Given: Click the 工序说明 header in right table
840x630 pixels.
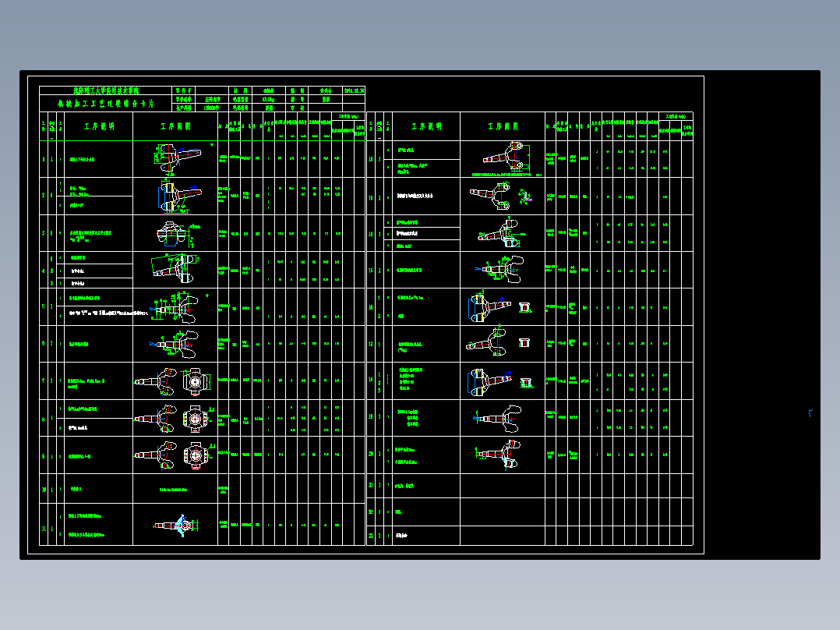Looking at the screenshot, I should 426,126.
